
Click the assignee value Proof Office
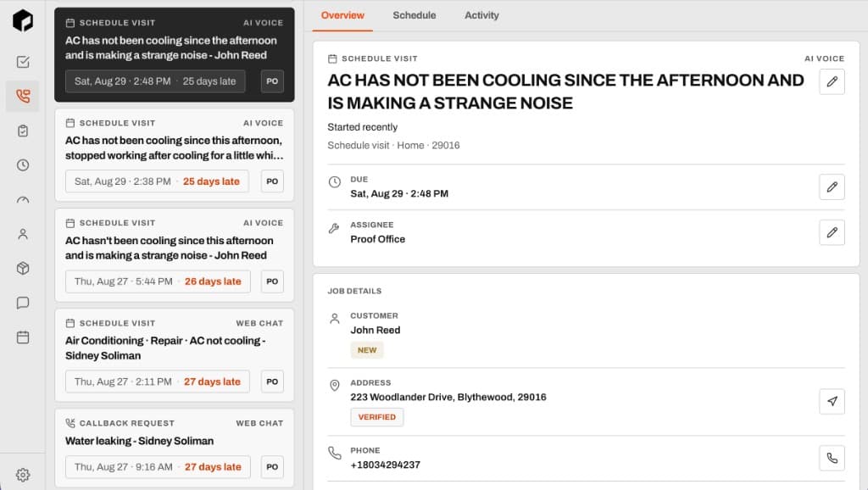(x=377, y=239)
